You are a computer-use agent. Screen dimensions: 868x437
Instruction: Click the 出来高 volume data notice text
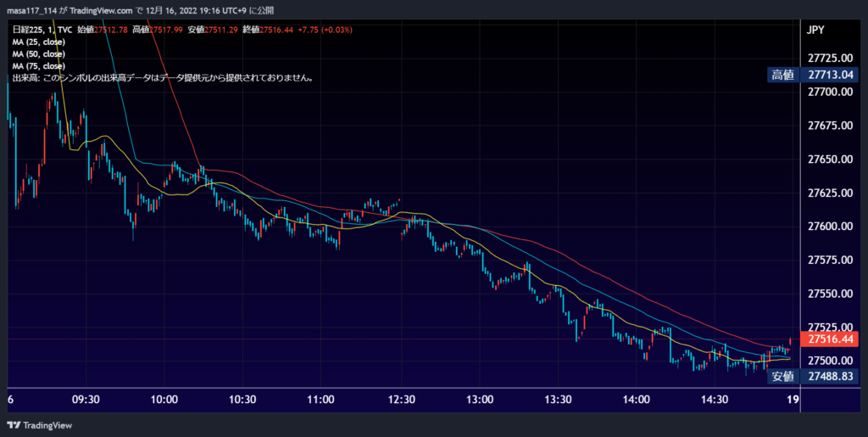[x=164, y=78]
